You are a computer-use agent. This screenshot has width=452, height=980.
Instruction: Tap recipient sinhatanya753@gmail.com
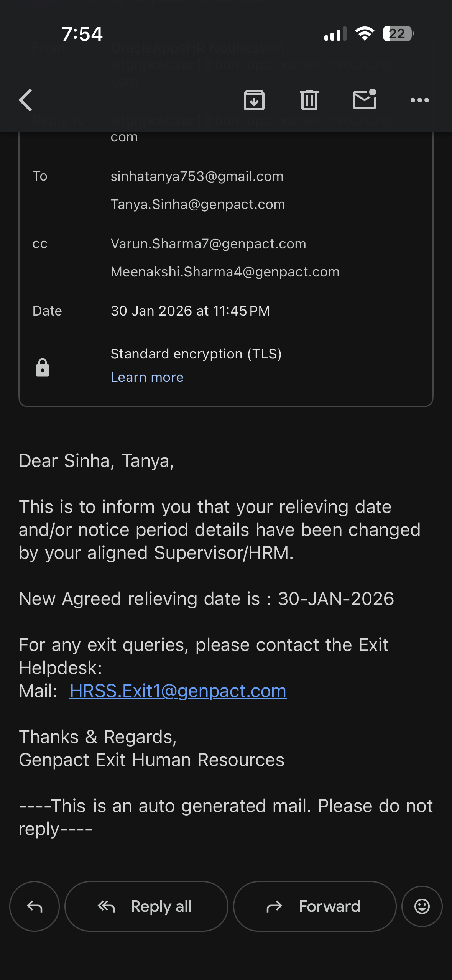pos(197,176)
